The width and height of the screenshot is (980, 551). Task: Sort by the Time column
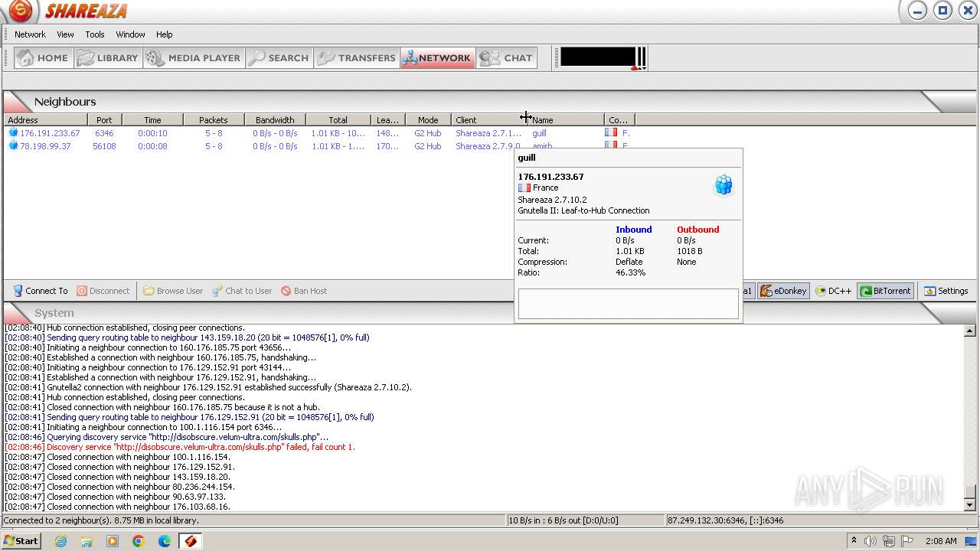click(x=152, y=120)
